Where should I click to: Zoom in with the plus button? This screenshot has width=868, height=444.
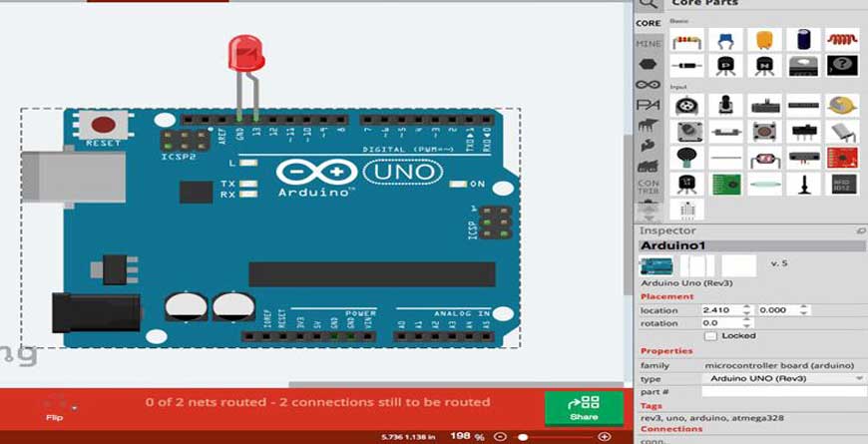[605, 437]
